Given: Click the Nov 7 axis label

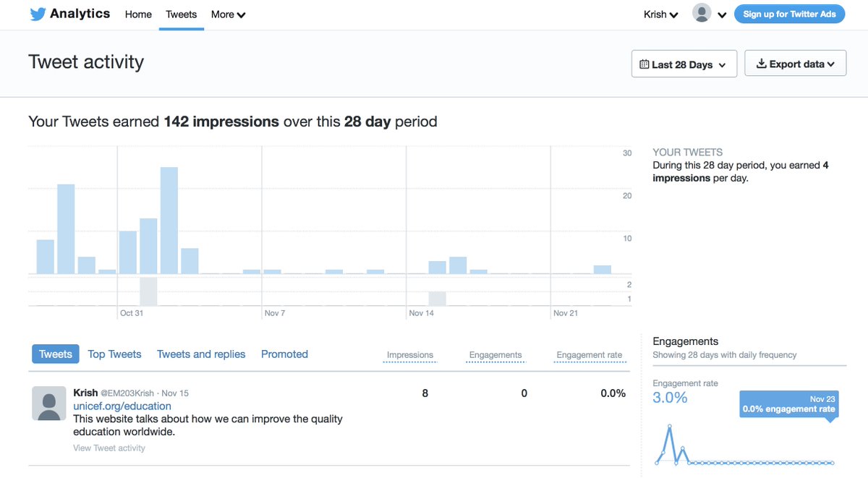Looking at the screenshot, I should [275, 313].
